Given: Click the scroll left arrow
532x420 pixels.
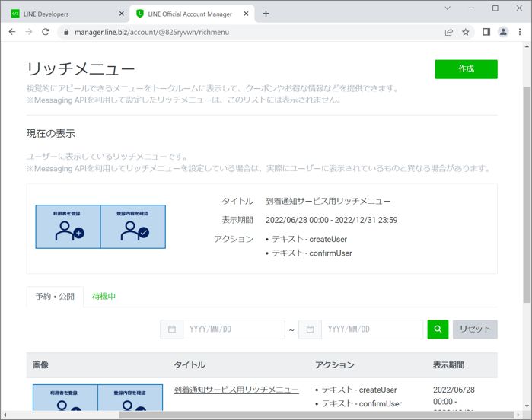Looking at the screenshot, I should tap(5, 415).
